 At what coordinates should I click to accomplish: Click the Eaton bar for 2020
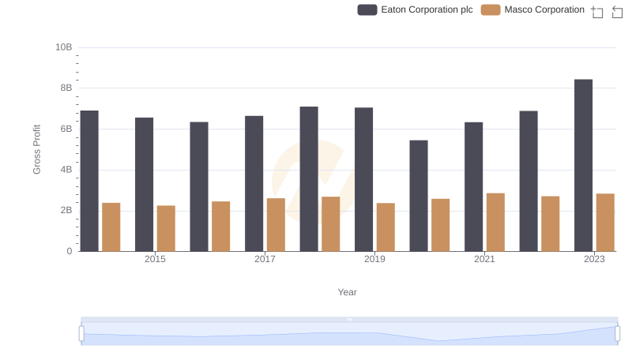[419, 196]
